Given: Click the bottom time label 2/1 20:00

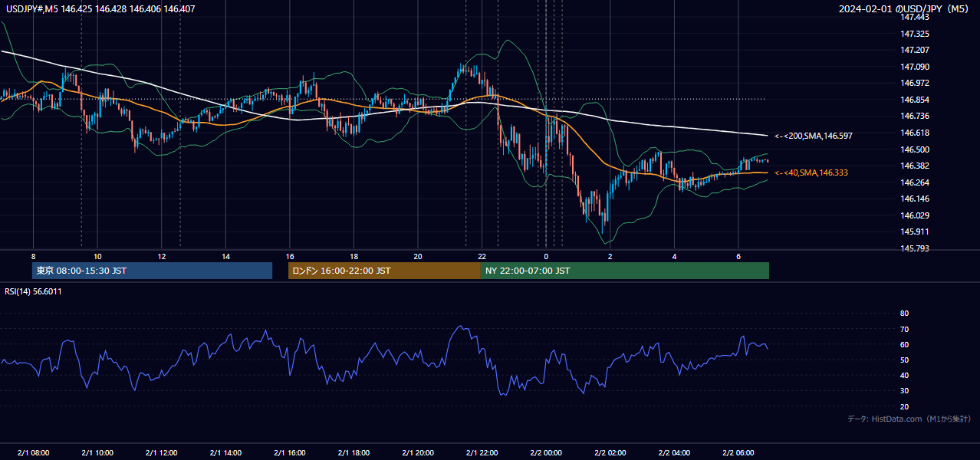Looking at the screenshot, I should (x=418, y=452).
